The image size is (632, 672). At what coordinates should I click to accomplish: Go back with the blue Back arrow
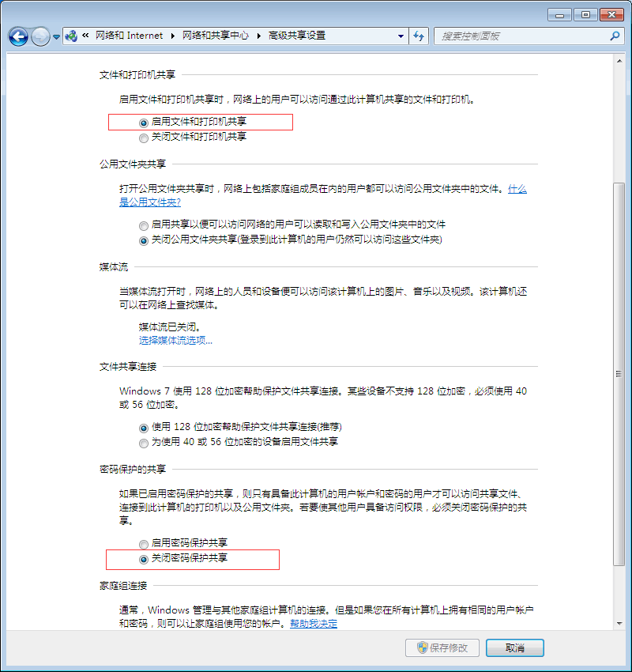tap(18, 36)
